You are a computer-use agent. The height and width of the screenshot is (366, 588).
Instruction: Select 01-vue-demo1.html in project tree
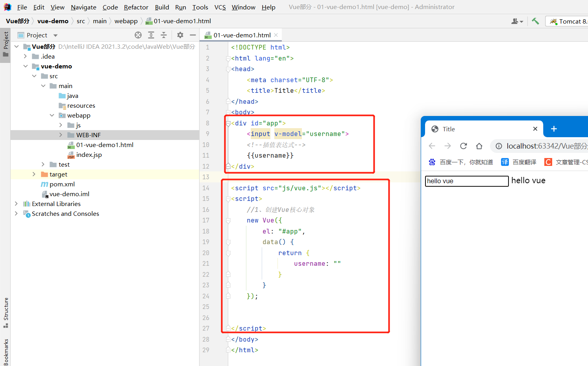point(100,145)
